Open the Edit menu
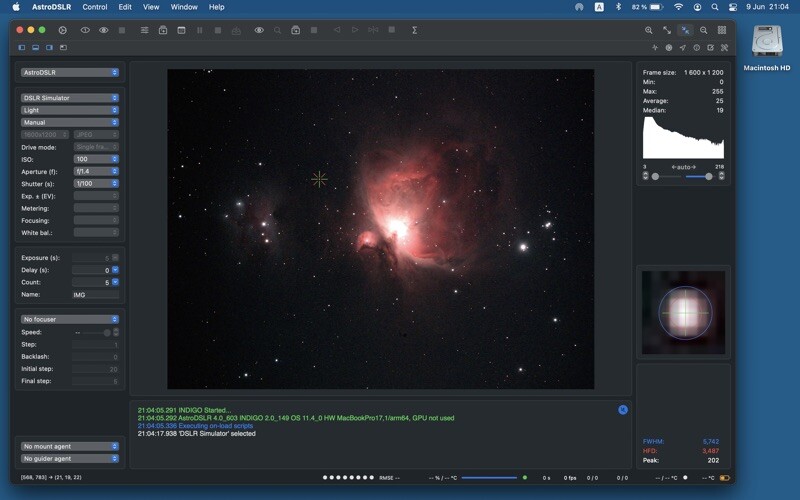Screen dimensions: 800x500 [x=125, y=7]
